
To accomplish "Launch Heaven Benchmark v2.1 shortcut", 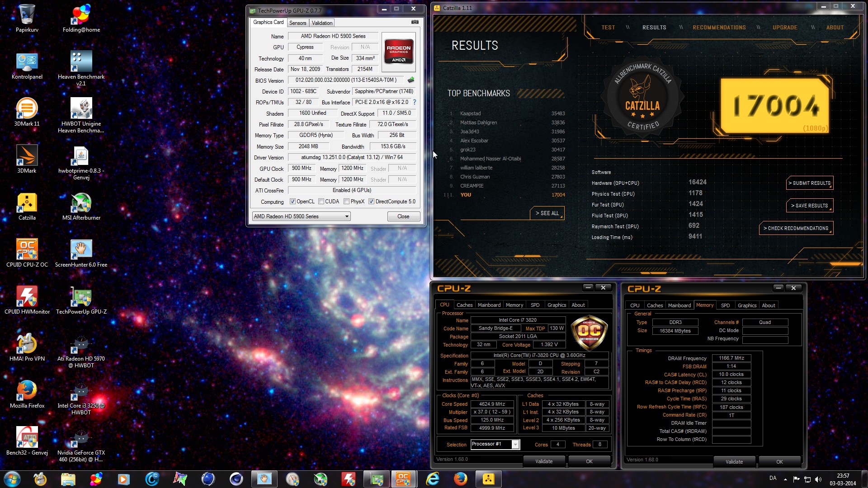I will coord(81,68).
